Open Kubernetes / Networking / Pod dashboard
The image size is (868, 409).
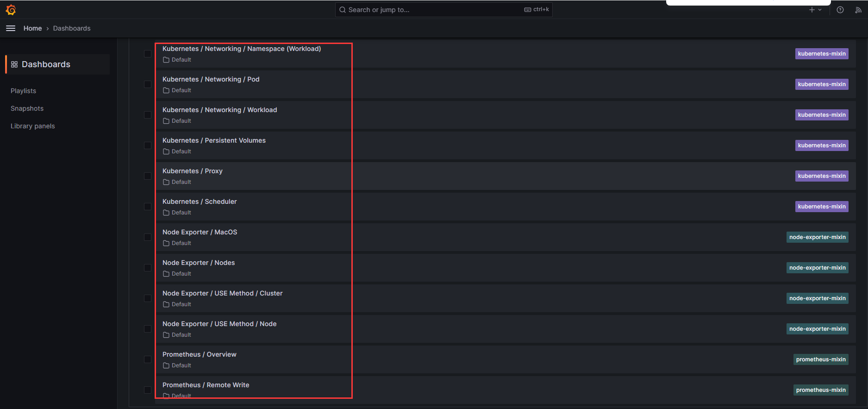coord(211,79)
